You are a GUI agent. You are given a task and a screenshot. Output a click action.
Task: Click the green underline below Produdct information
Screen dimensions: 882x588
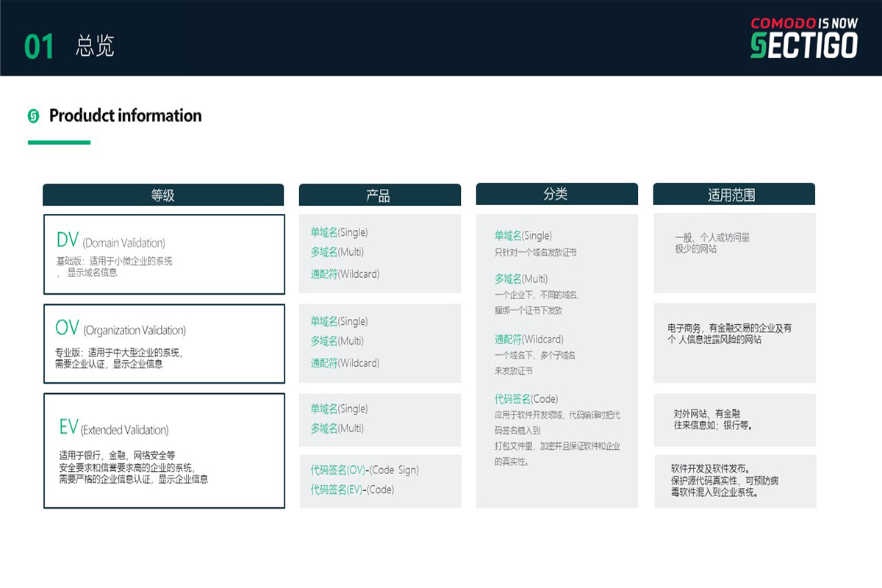coord(59,143)
